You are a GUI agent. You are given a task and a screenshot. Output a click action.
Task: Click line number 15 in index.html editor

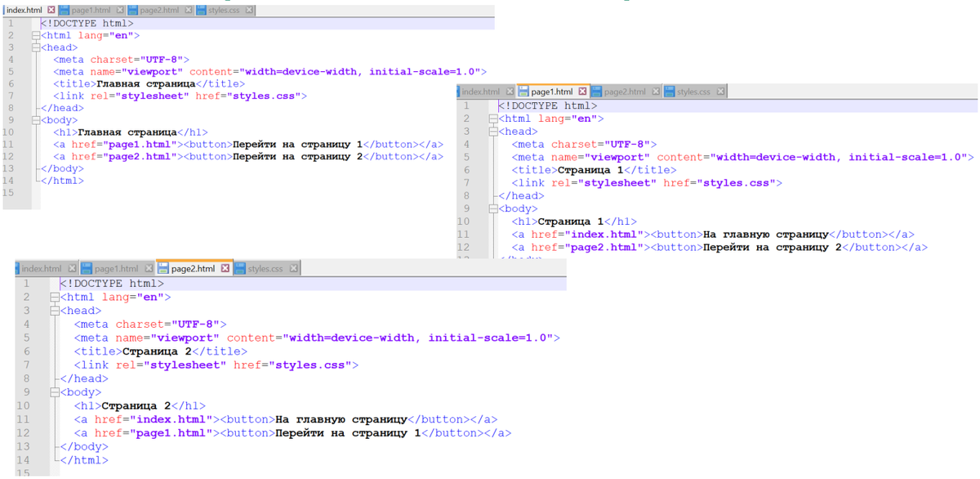tap(8, 193)
